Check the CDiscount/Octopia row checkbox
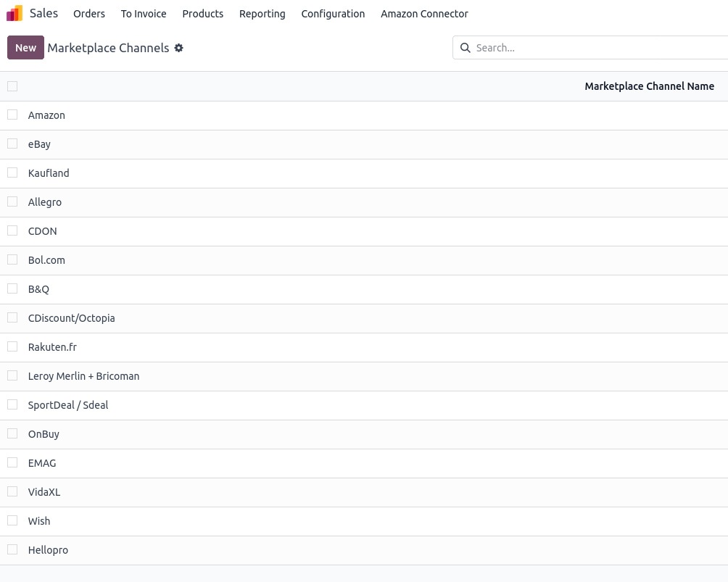This screenshot has height=582, width=728. pyautogui.click(x=12, y=317)
